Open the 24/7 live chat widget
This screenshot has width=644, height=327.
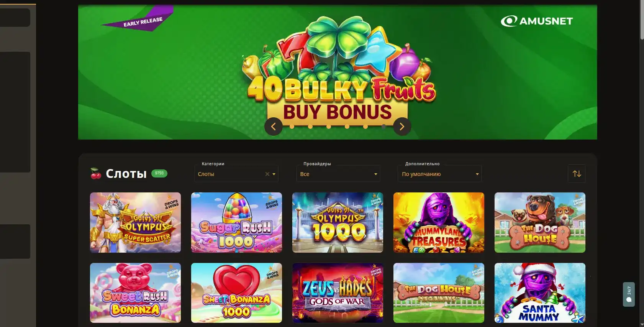tap(629, 294)
